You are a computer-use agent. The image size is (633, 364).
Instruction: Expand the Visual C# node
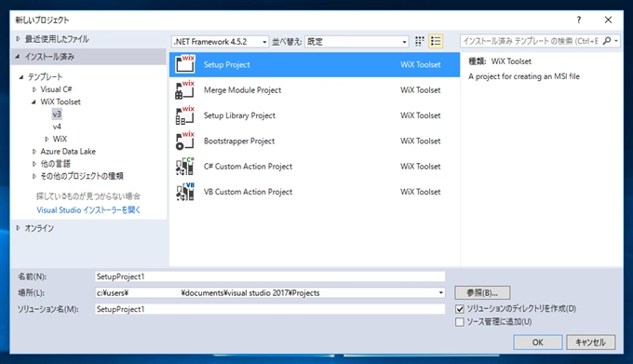[34, 89]
